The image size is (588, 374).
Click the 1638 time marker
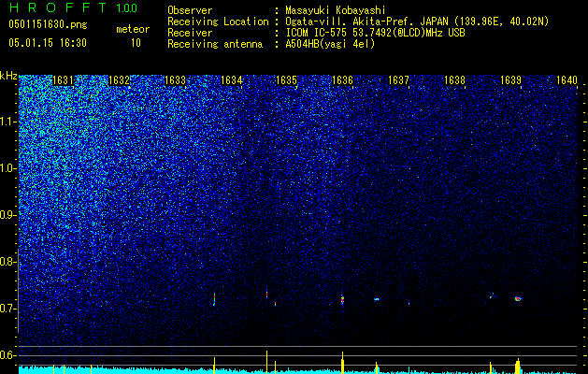[x=454, y=80]
